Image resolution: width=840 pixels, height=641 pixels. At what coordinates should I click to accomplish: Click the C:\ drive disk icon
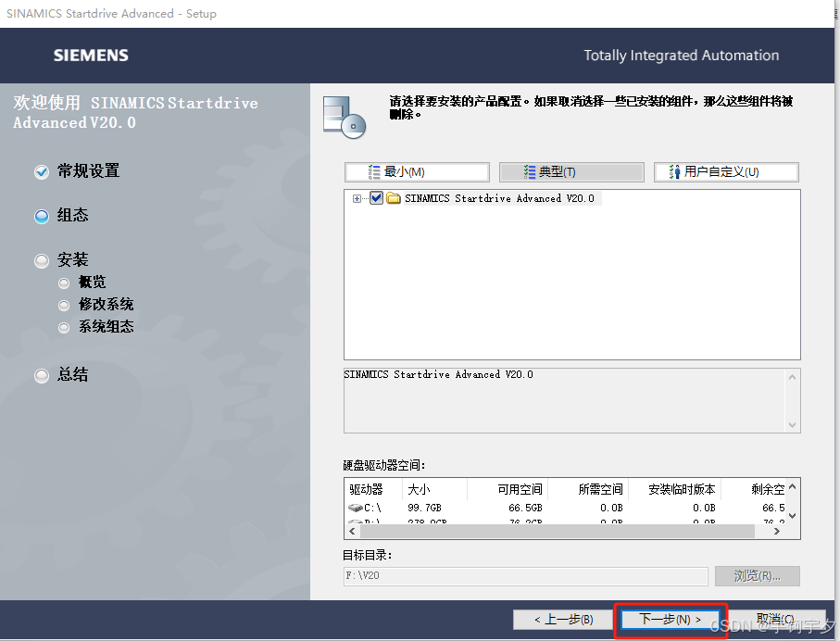click(x=356, y=508)
